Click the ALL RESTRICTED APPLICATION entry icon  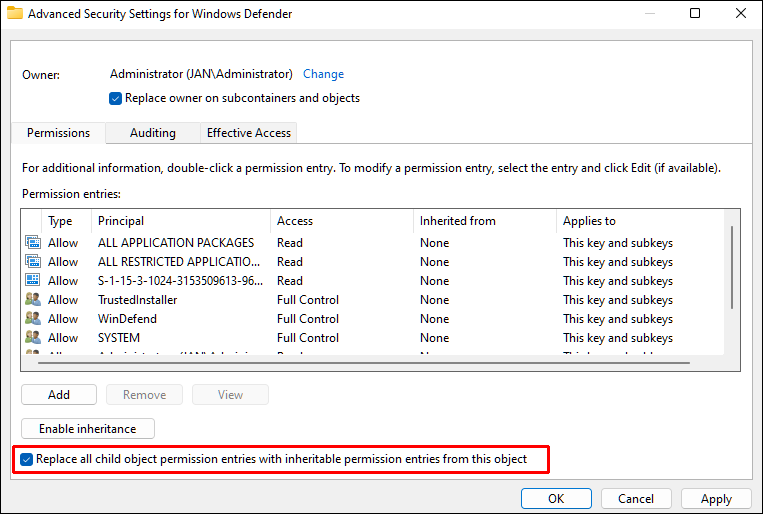tap(32, 262)
